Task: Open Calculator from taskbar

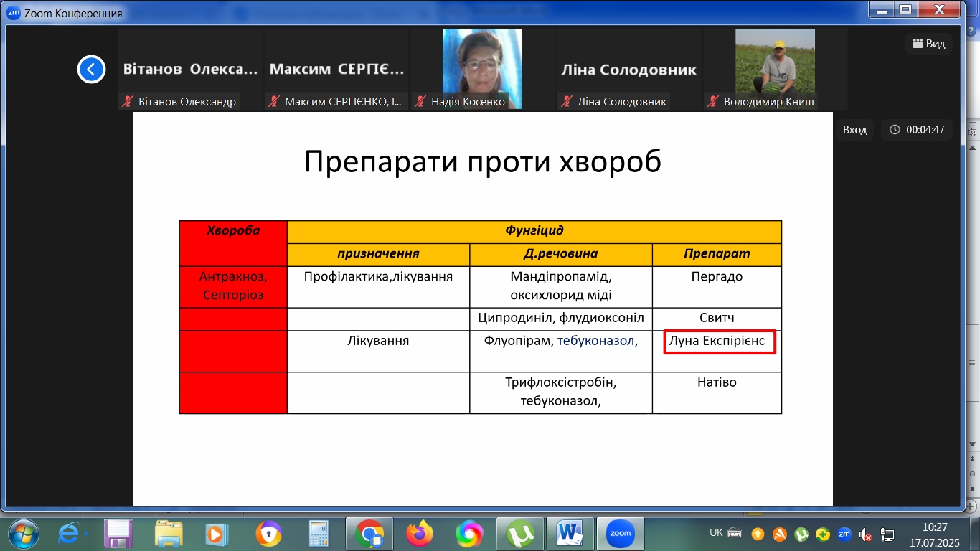Action: click(x=319, y=534)
